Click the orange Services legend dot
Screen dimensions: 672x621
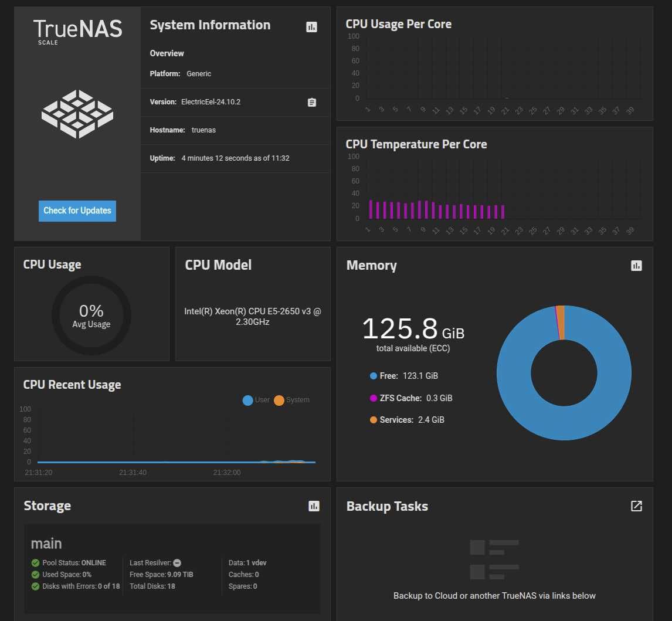coord(374,420)
